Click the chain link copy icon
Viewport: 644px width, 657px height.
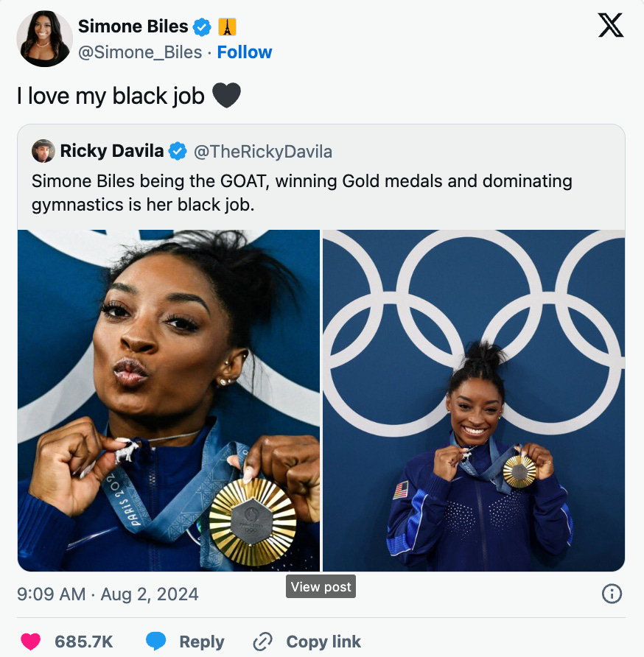tap(263, 642)
